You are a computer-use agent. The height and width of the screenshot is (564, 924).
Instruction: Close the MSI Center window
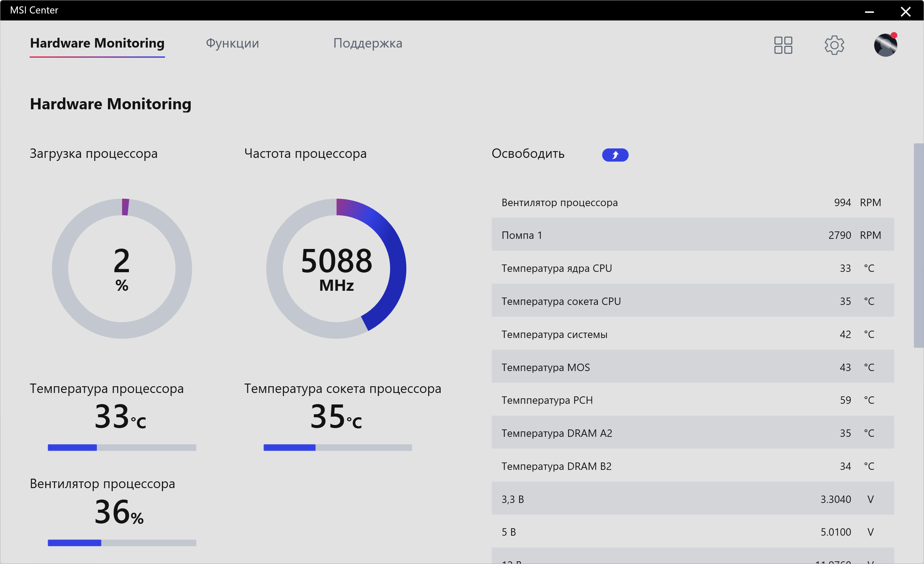(x=905, y=11)
